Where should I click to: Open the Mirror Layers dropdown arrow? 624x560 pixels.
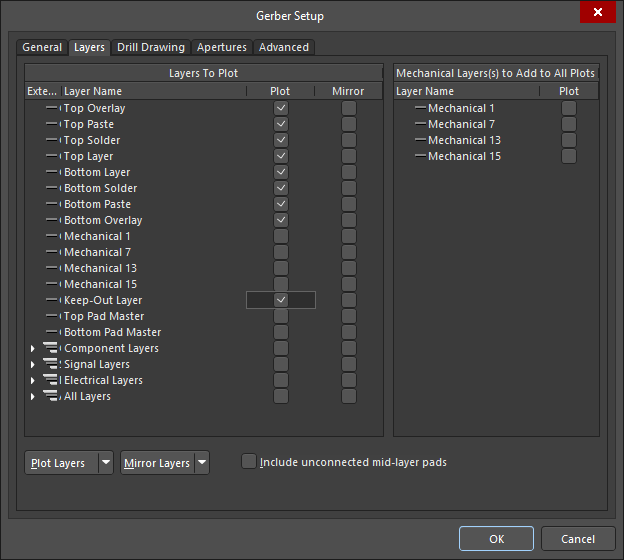(x=202, y=462)
